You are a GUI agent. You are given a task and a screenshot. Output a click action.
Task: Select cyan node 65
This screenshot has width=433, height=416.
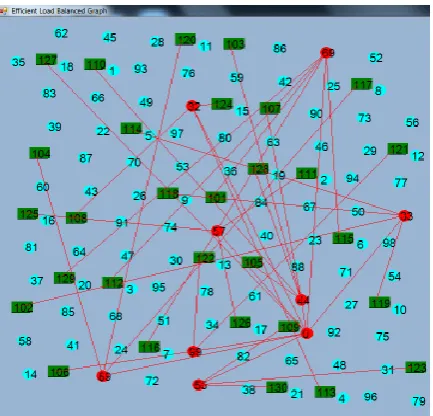coord(291,360)
